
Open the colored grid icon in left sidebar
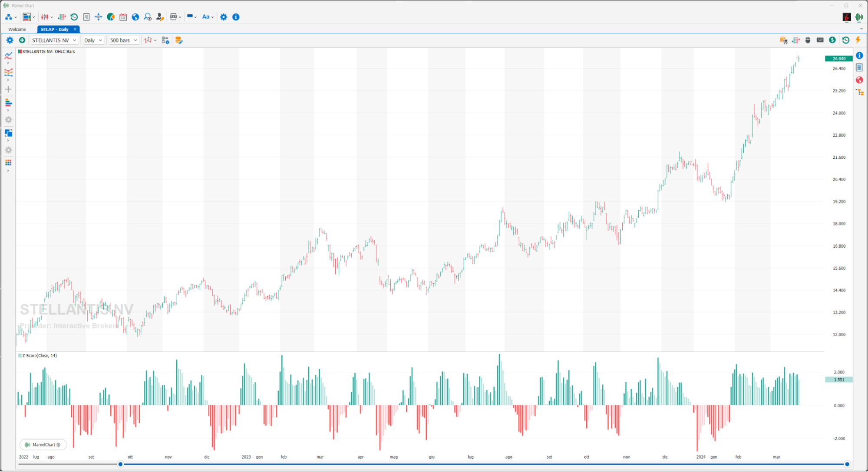8,163
